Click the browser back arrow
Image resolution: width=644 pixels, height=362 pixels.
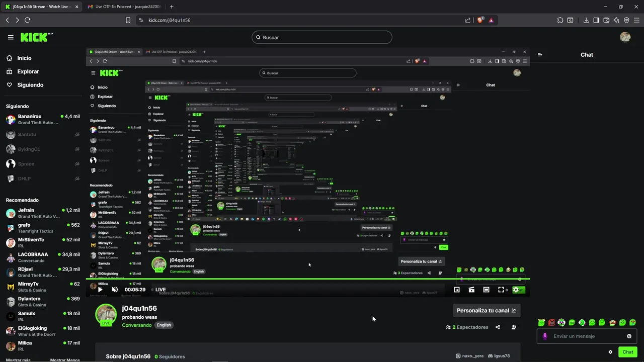(7, 20)
